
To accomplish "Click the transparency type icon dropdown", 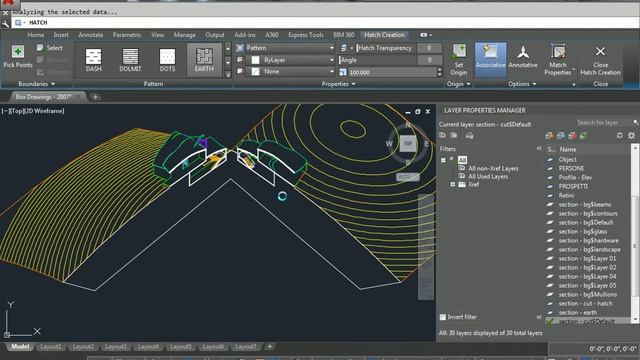I will point(347,48).
